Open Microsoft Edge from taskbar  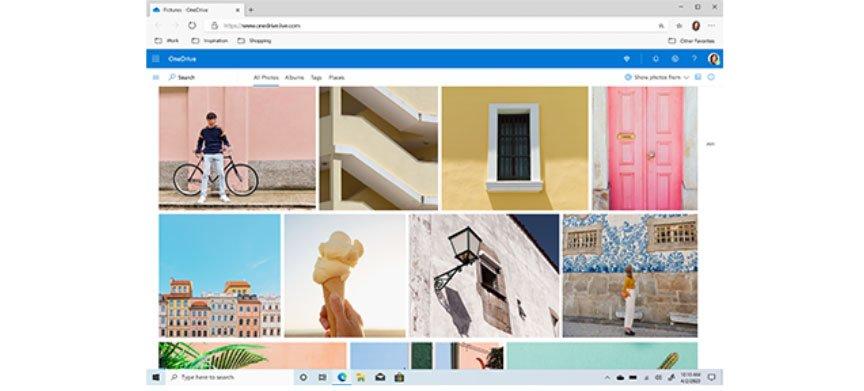click(x=342, y=377)
